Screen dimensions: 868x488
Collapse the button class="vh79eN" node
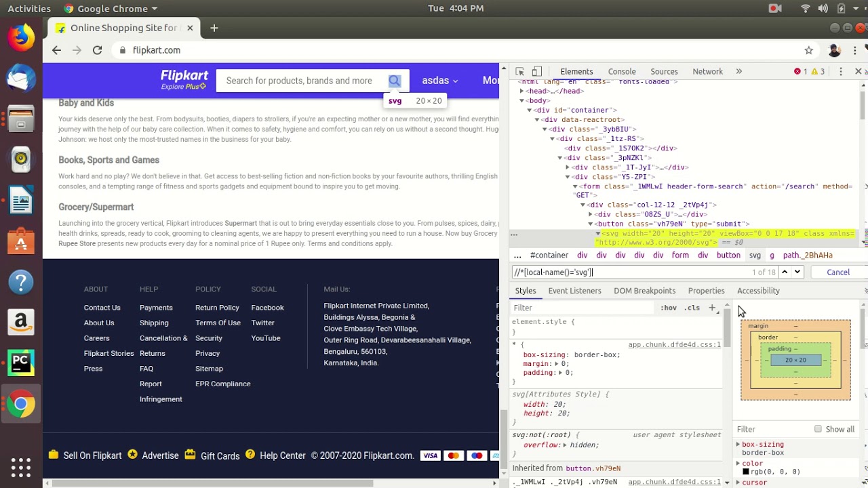(590, 224)
